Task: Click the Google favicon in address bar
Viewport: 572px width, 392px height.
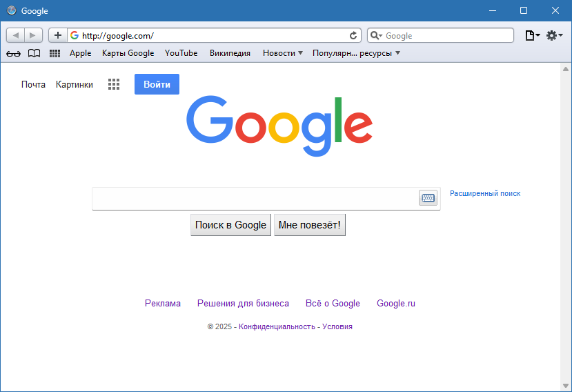Action: 75,35
